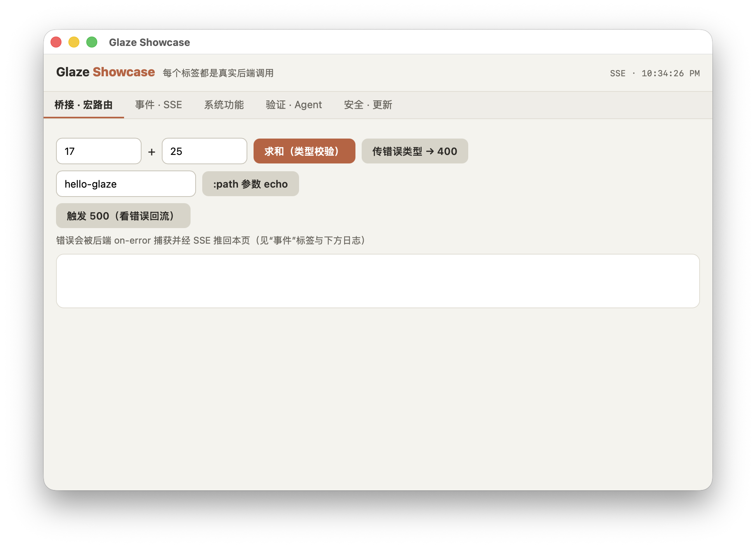Close the Glaze Showcase window
756x548 pixels.
pos(56,42)
